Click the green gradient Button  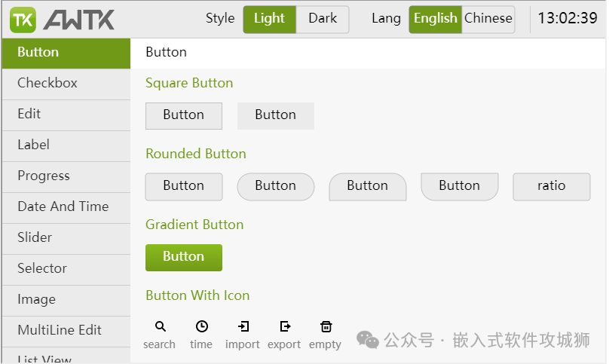pos(184,258)
